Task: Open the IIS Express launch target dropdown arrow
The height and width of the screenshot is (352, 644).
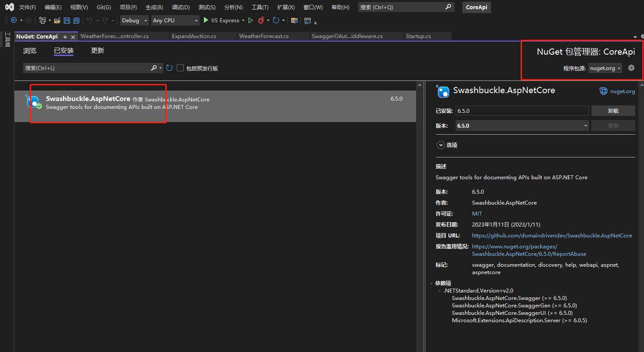Action: coord(243,20)
